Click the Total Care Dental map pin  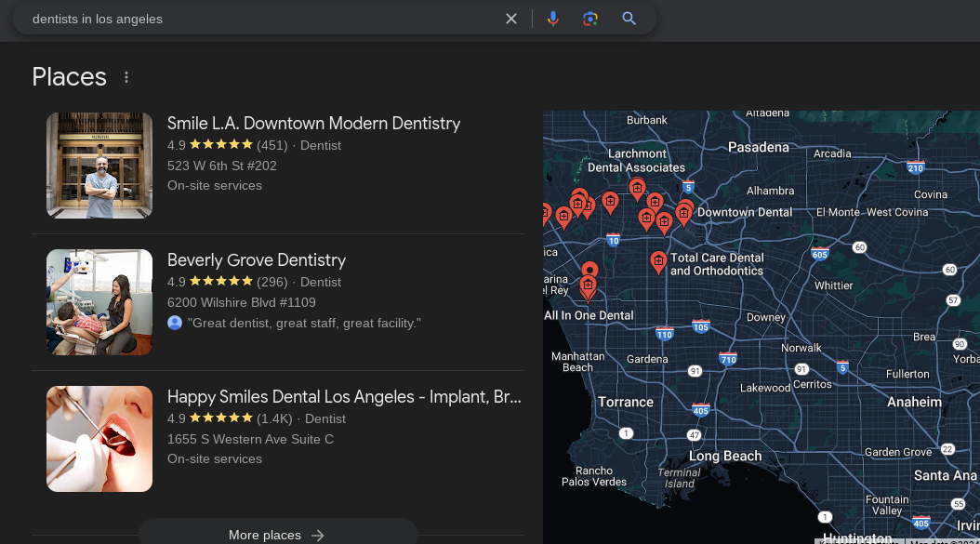click(658, 261)
